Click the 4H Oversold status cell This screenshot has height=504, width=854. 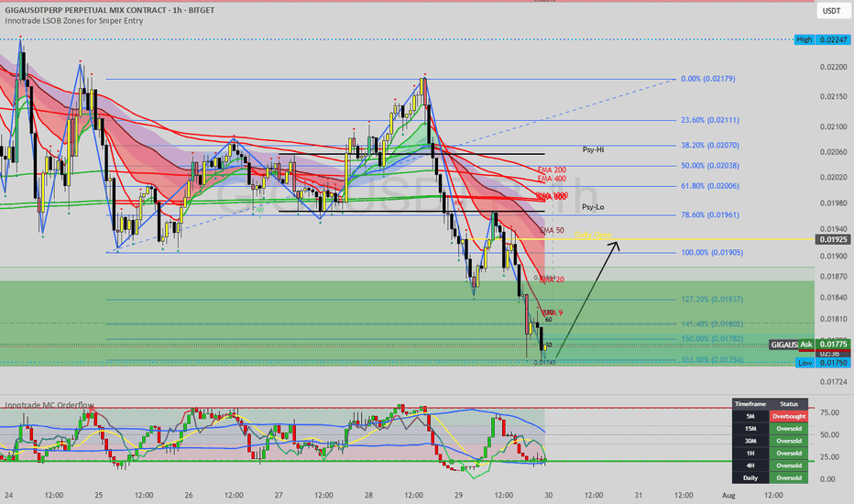tap(788, 466)
